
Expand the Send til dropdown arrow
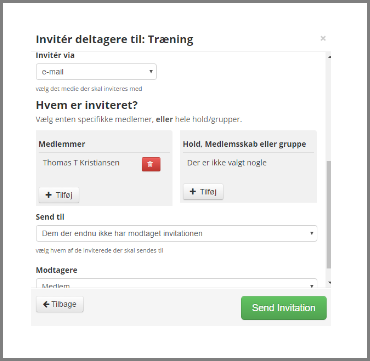pos(311,233)
